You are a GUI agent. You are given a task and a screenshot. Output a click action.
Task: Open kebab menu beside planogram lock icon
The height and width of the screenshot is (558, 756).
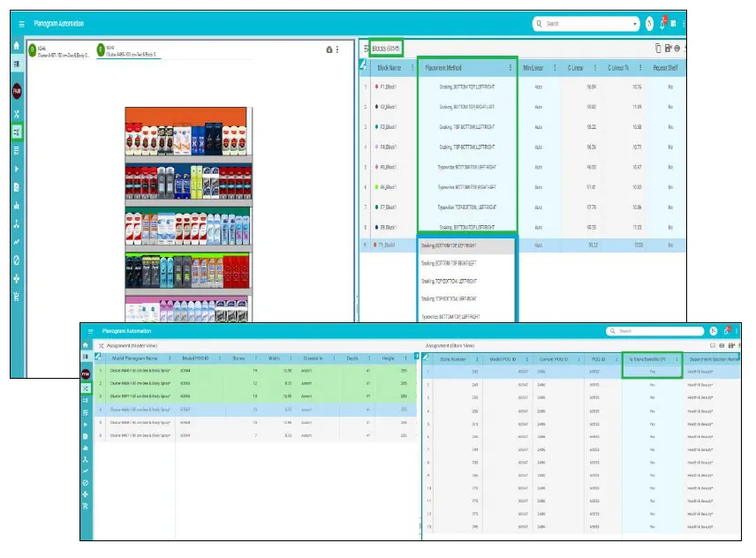tap(337, 49)
